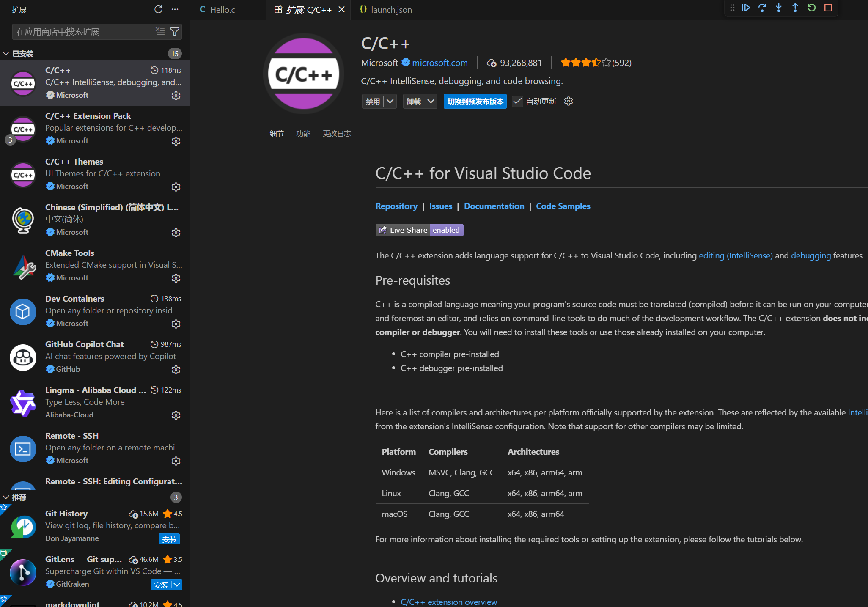Open the Documentation link
Image resolution: width=868 pixels, height=607 pixels.
494,206
